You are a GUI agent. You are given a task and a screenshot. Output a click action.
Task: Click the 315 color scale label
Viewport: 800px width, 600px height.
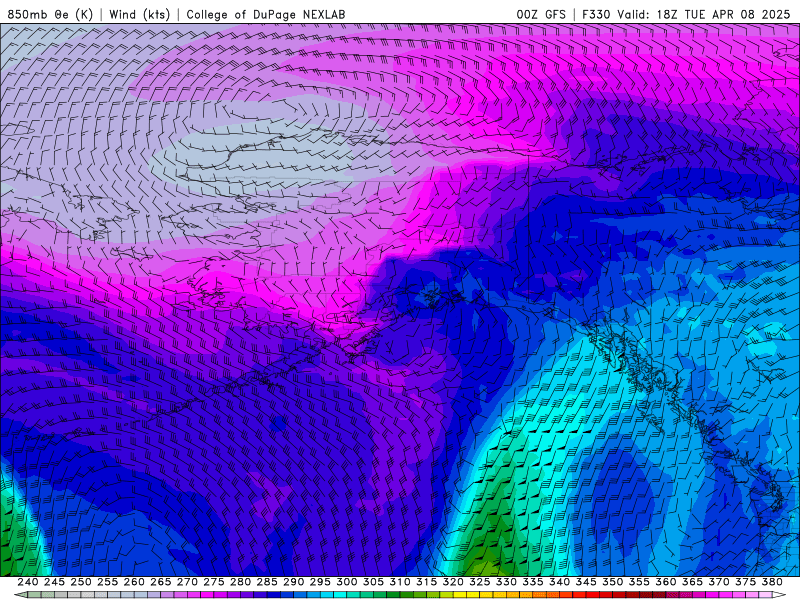[x=427, y=582]
